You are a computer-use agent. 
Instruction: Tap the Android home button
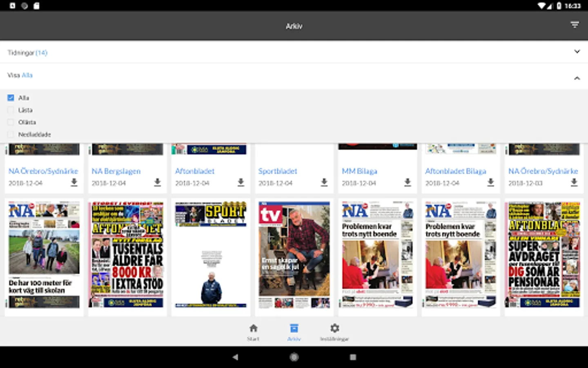(x=294, y=357)
